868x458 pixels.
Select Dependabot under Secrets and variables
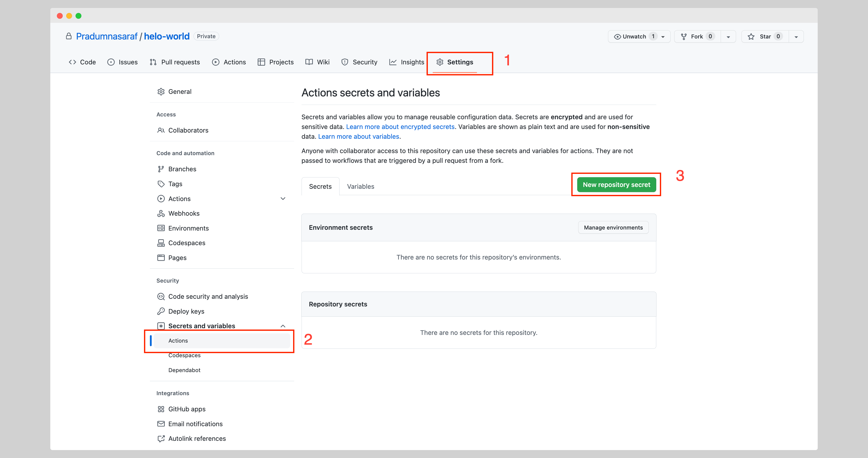click(184, 370)
